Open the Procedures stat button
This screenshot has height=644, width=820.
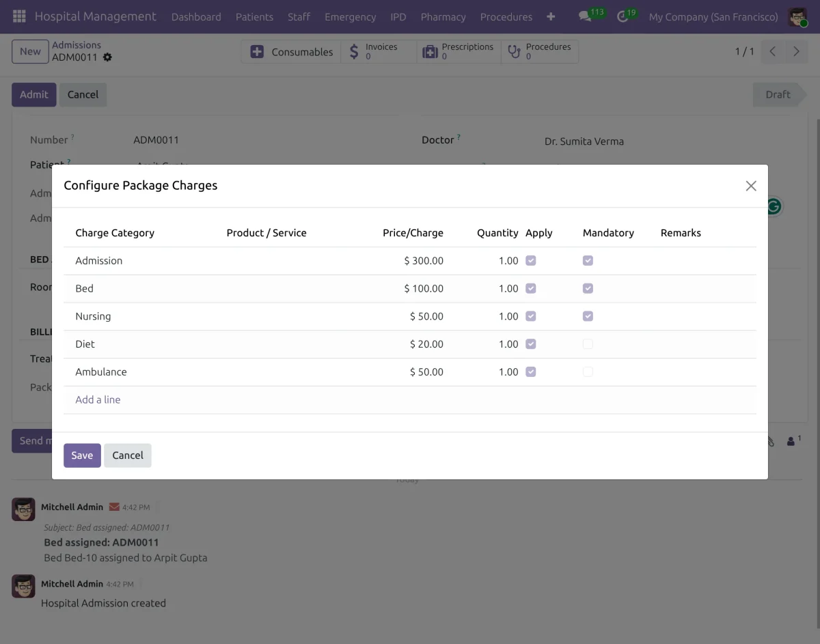(x=540, y=52)
